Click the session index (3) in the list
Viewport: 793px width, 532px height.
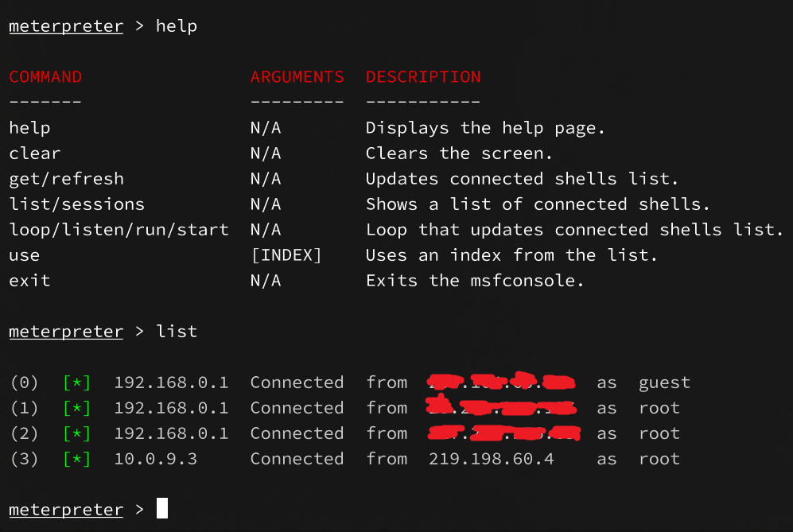[24, 459]
